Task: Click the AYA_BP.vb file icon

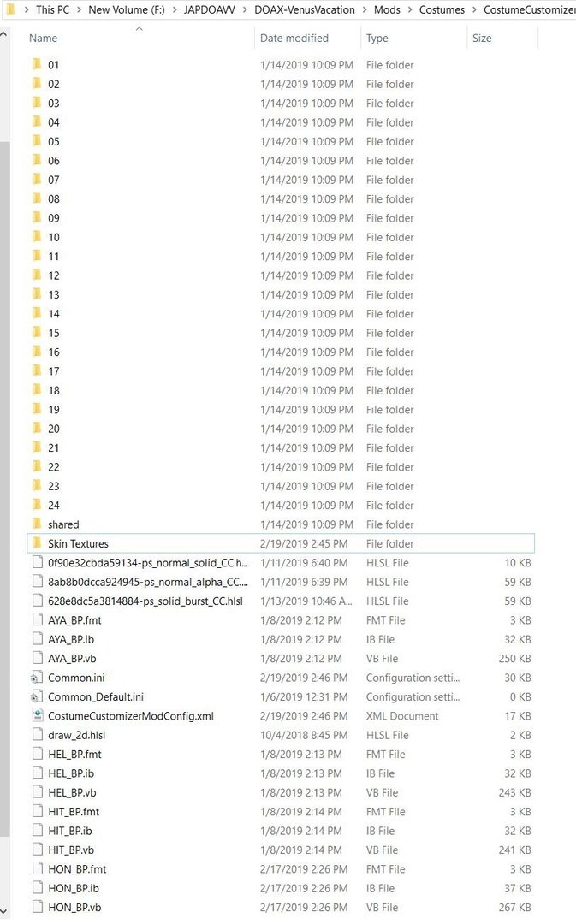Action: (37, 658)
